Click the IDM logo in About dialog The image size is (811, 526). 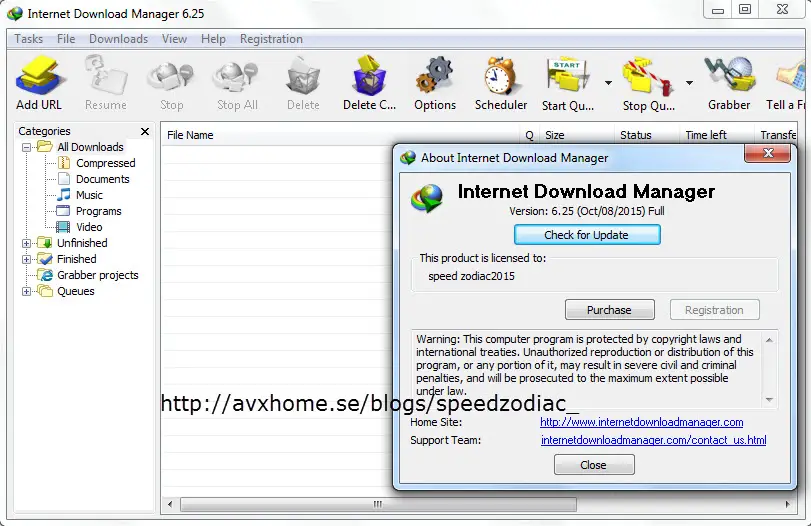(427, 199)
